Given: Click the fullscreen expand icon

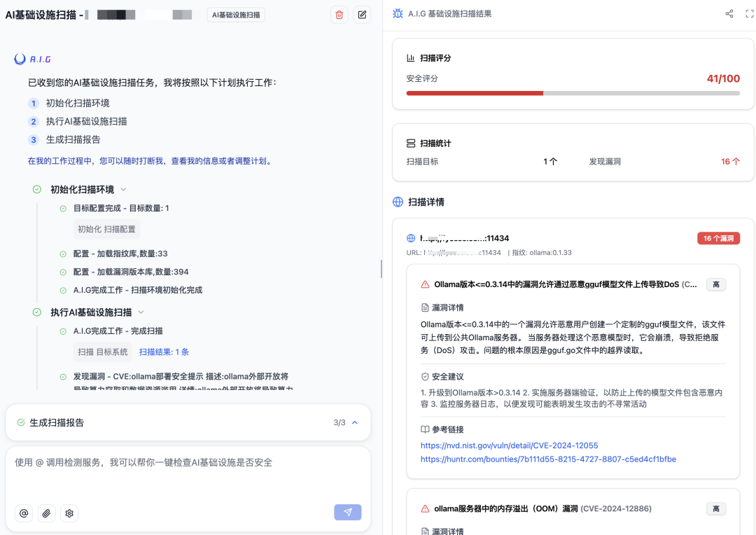Looking at the screenshot, I should click(749, 14).
